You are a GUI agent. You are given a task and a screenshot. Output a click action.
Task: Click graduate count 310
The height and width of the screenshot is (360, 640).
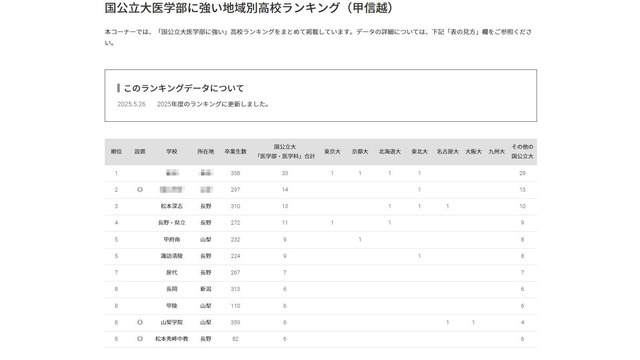pos(236,207)
